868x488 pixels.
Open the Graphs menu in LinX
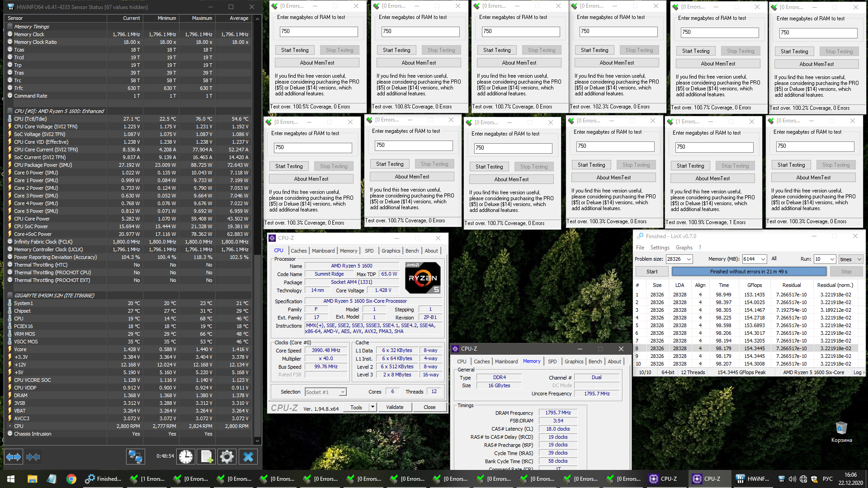tap(684, 248)
